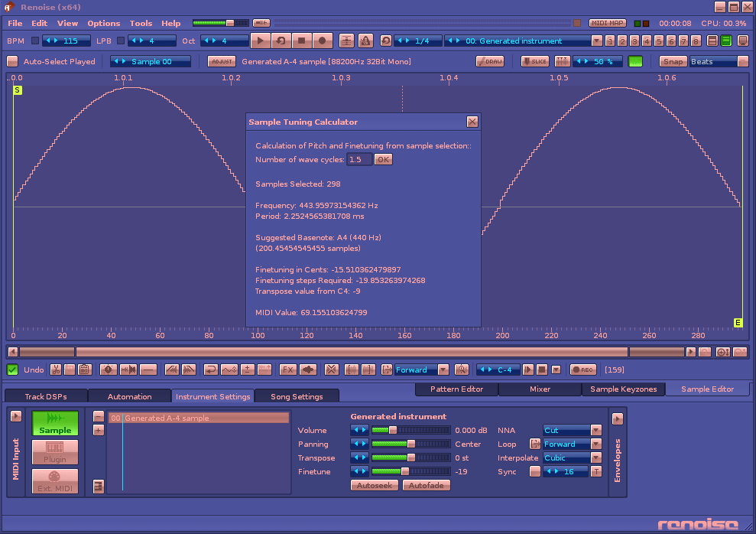Toggle the BPM checkbox
The height and width of the screenshot is (534, 756).
pos(34,41)
